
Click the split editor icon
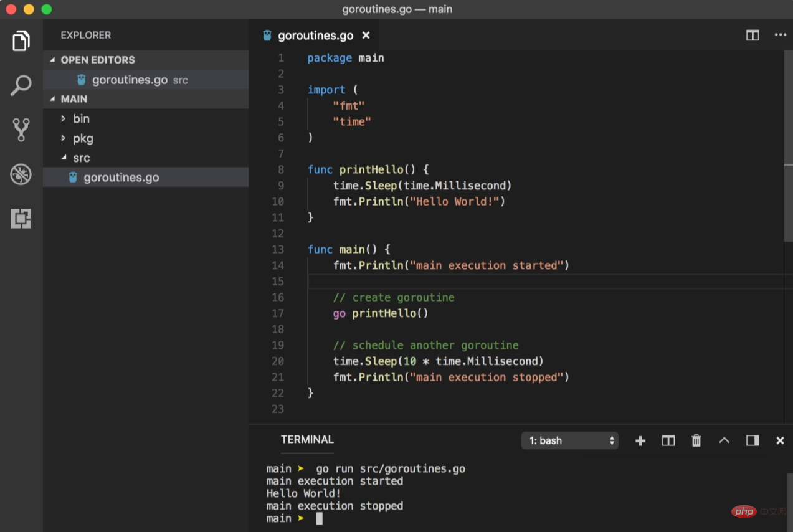click(753, 36)
